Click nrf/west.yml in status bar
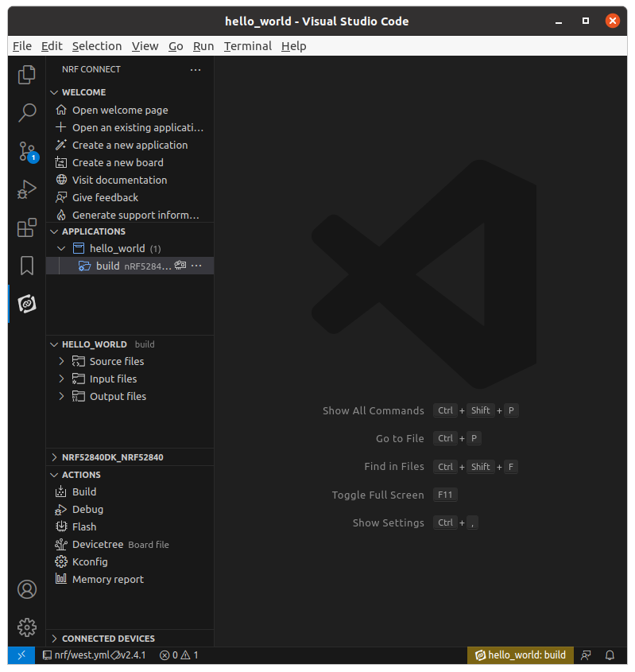The width and height of the screenshot is (635, 672). [x=76, y=655]
